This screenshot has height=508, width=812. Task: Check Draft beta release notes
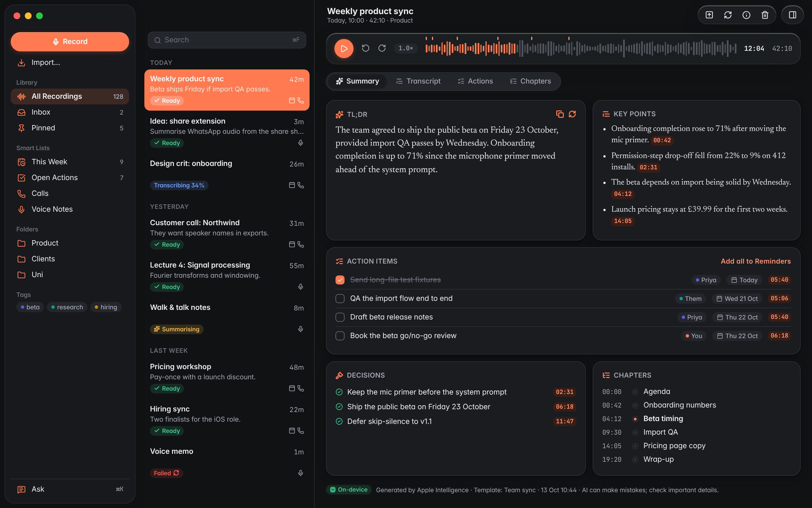tap(340, 317)
